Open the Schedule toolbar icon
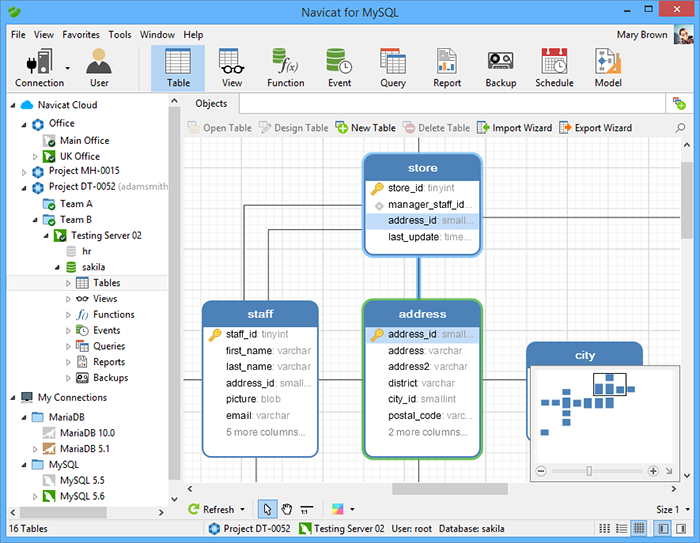Viewport: 700px width, 543px height. coord(554,68)
